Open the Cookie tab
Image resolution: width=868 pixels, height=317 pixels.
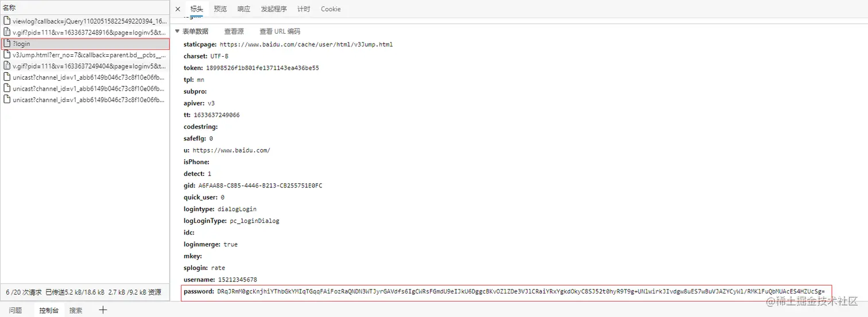[331, 9]
